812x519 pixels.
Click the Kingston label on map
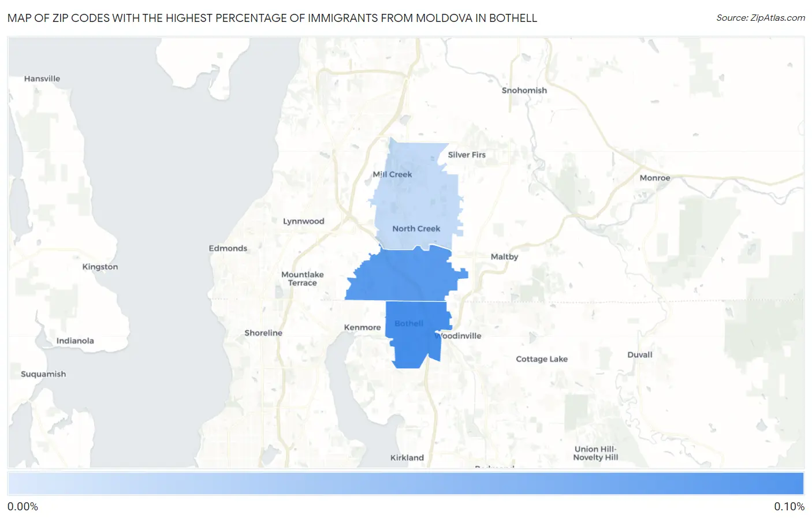[100, 267]
